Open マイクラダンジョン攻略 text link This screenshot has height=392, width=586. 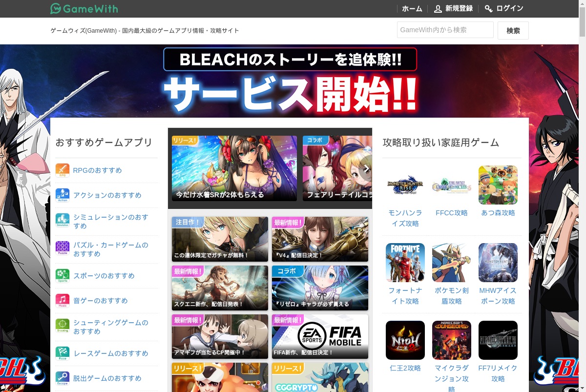pyautogui.click(x=452, y=378)
